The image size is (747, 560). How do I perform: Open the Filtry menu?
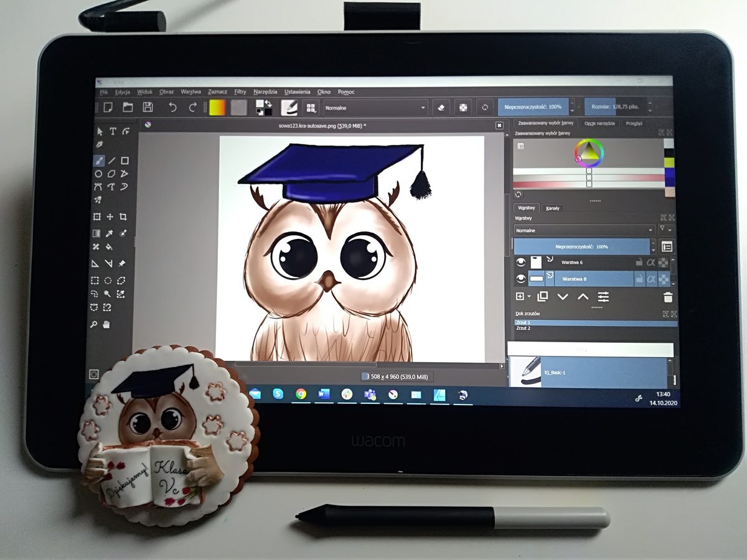(240, 92)
